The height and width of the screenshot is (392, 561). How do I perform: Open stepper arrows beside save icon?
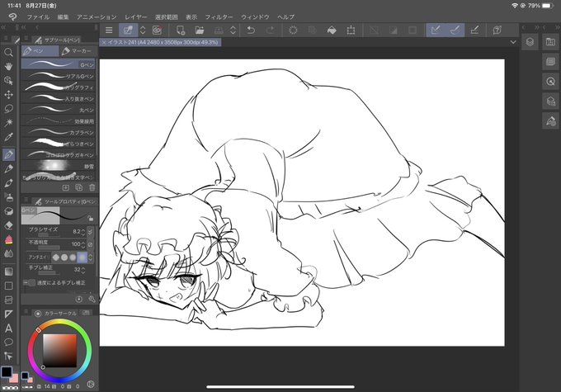click(x=233, y=31)
